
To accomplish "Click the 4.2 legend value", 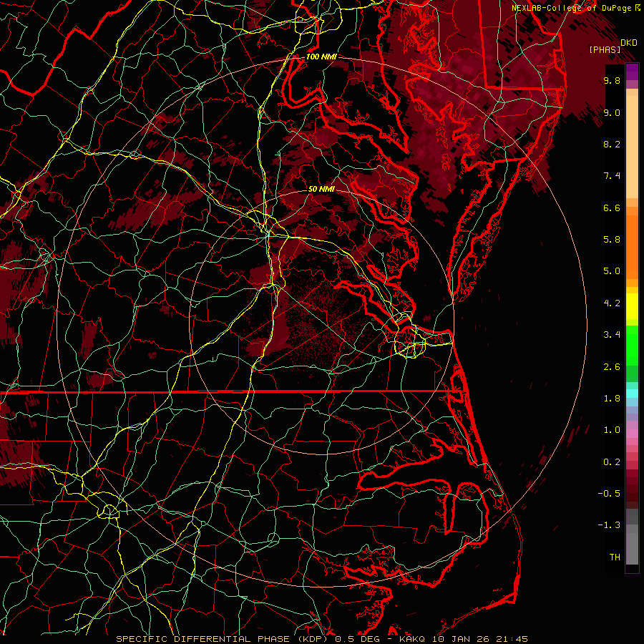I will click(x=612, y=303).
